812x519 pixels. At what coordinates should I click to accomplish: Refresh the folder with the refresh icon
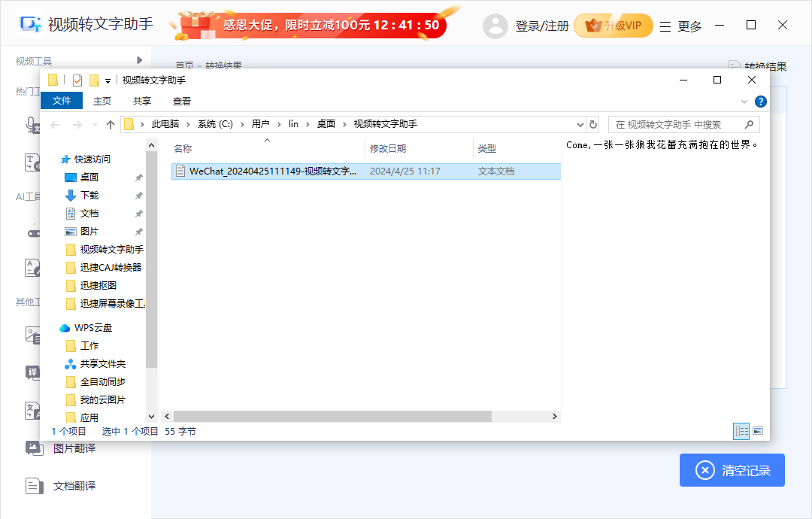point(594,125)
